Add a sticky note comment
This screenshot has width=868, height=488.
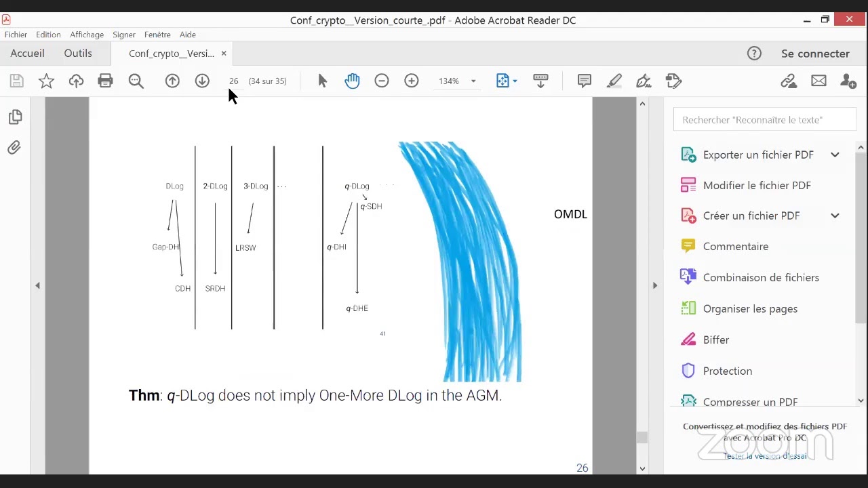point(584,81)
